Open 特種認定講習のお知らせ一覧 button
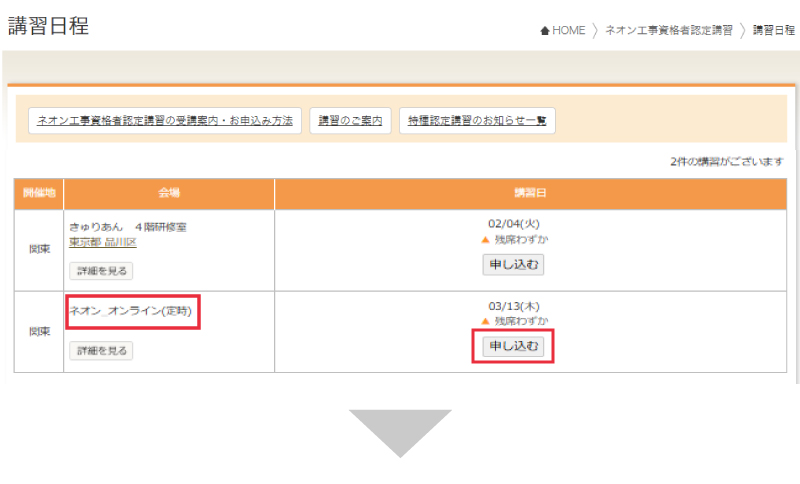Viewport: 800px width, 484px height. point(477,121)
